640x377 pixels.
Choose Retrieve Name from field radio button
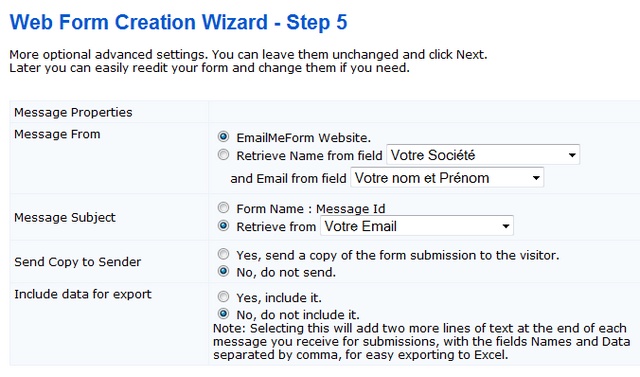click(x=223, y=155)
